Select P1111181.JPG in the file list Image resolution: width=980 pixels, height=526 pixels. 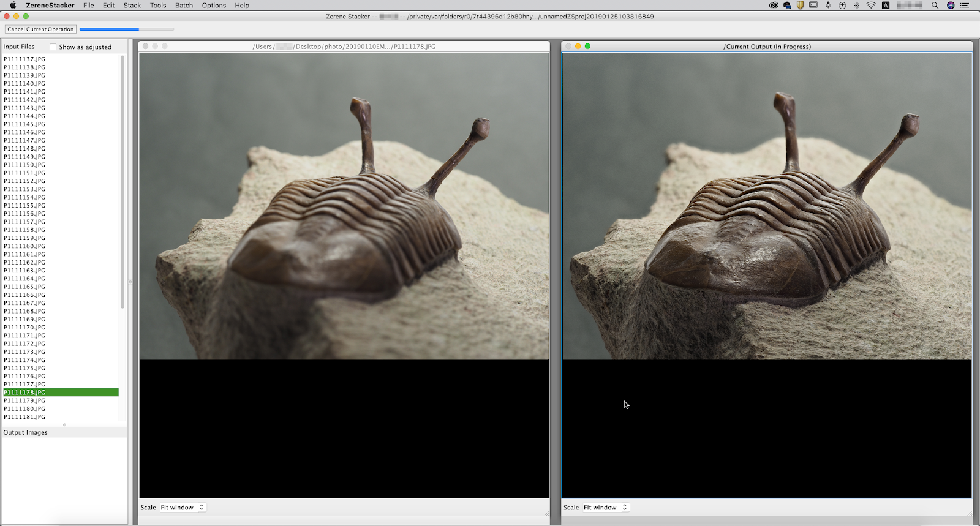[x=24, y=417]
